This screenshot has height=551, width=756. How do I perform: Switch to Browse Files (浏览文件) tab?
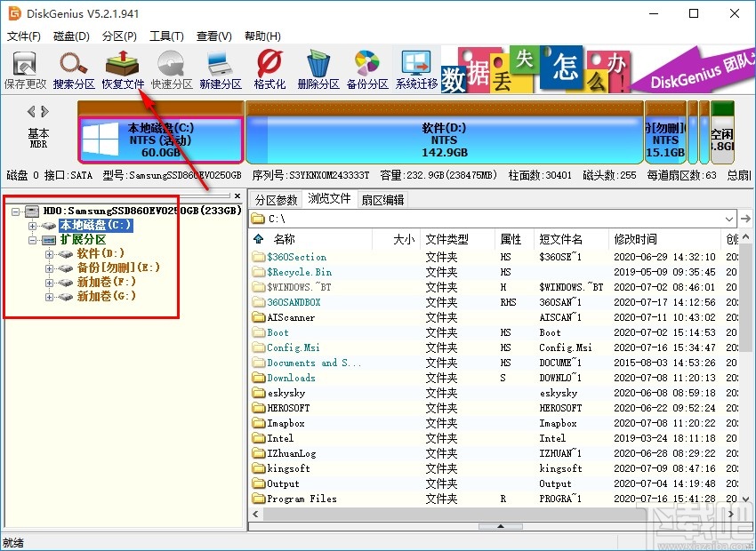[329, 198]
